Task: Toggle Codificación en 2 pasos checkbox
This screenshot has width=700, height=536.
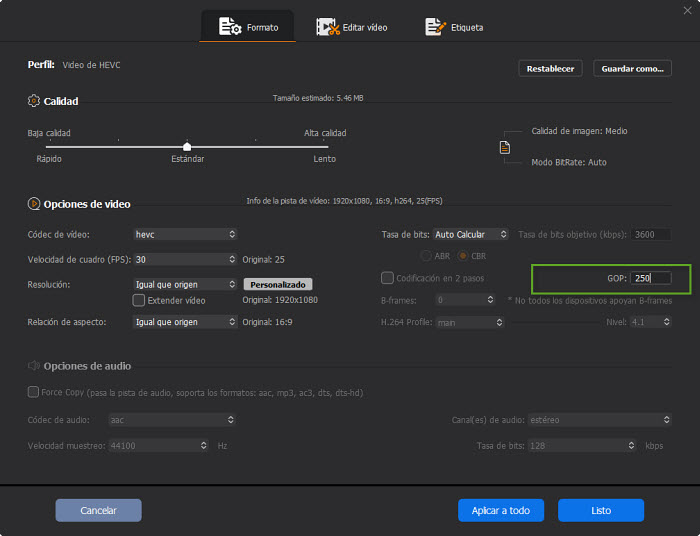Action: pos(388,278)
